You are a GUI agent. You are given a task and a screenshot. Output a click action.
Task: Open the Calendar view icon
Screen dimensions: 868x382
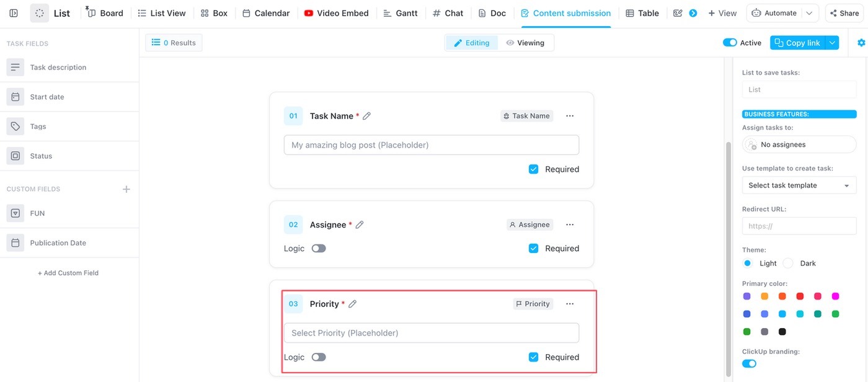click(x=248, y=12)
